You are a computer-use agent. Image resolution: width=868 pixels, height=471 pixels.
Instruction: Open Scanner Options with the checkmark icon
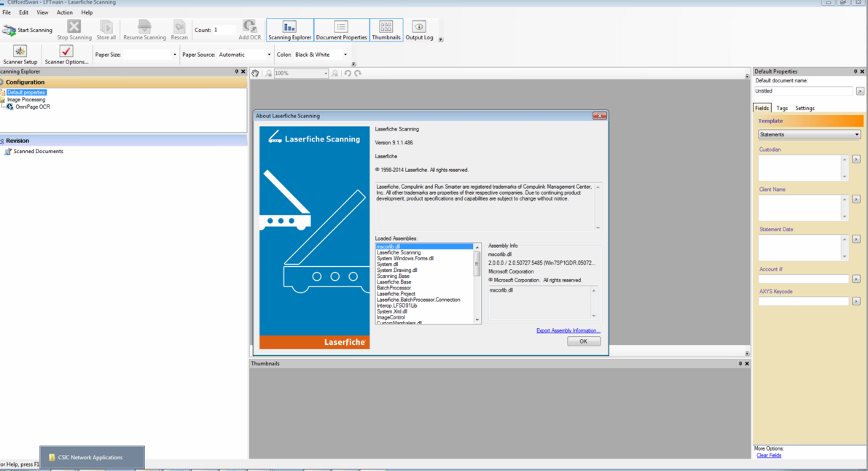66,52
